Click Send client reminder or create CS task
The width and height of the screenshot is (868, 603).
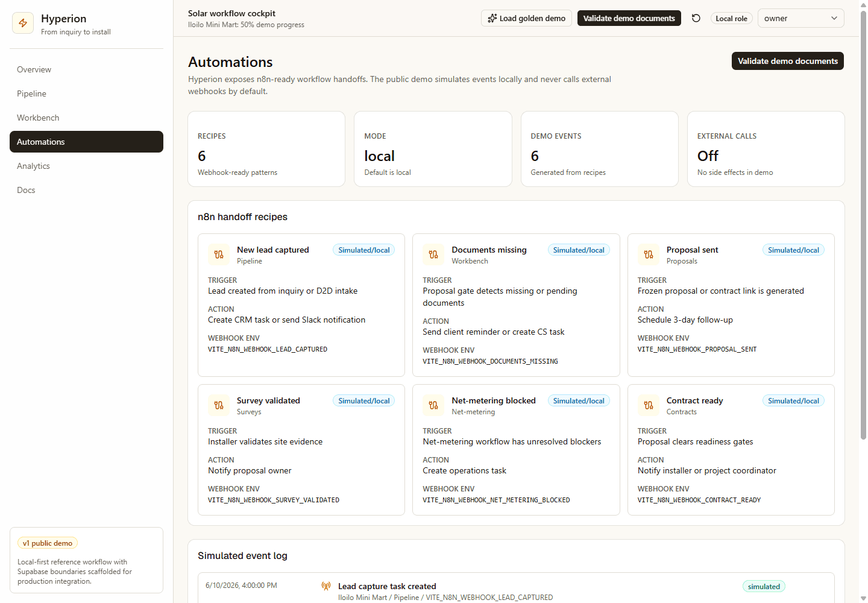494,332
